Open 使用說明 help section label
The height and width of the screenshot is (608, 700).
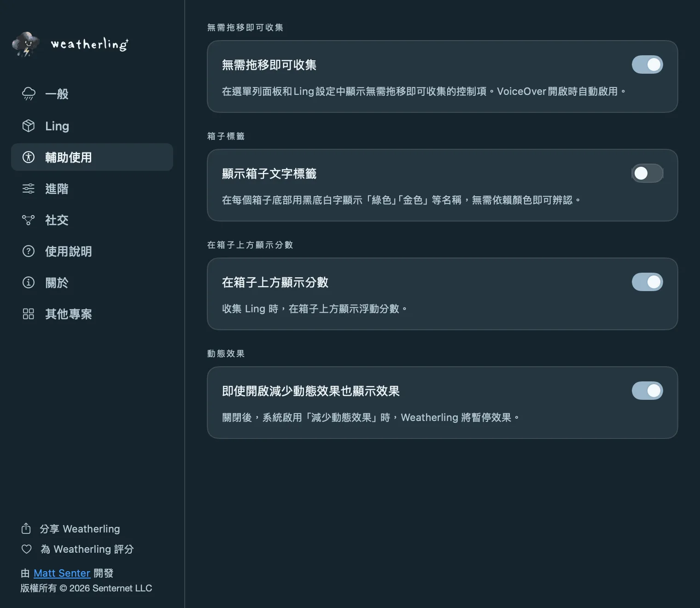click(68, 251)
